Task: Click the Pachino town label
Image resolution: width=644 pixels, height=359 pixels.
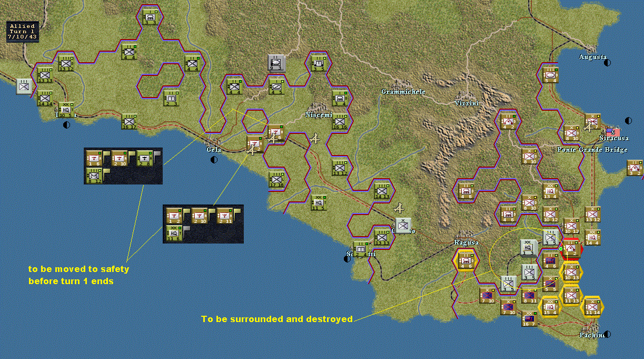Action: 592,335
